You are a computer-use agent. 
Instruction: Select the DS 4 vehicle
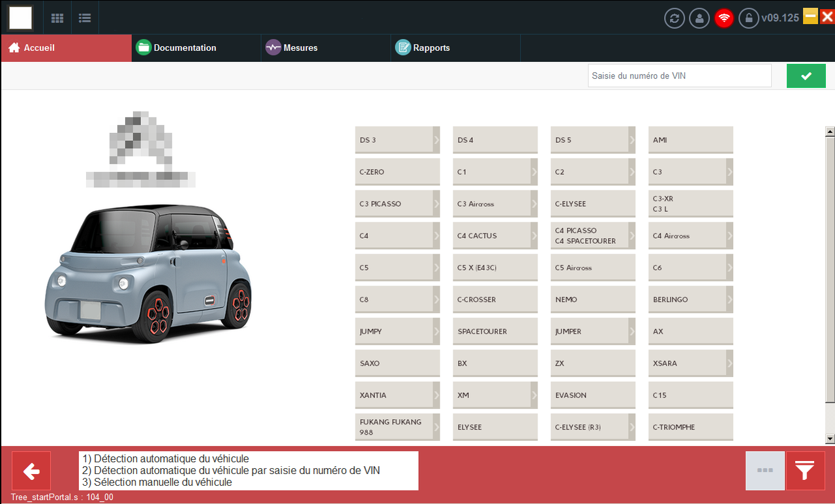point(495,140)
